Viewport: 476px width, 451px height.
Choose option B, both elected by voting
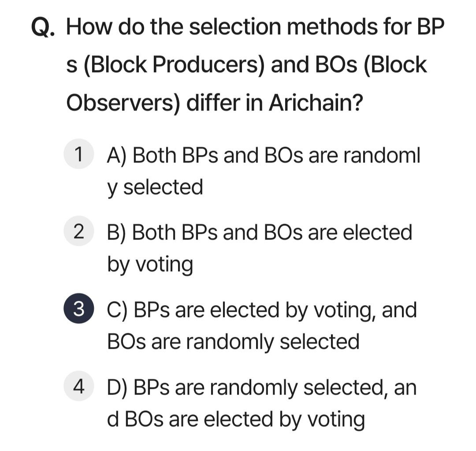coord(259,248)
